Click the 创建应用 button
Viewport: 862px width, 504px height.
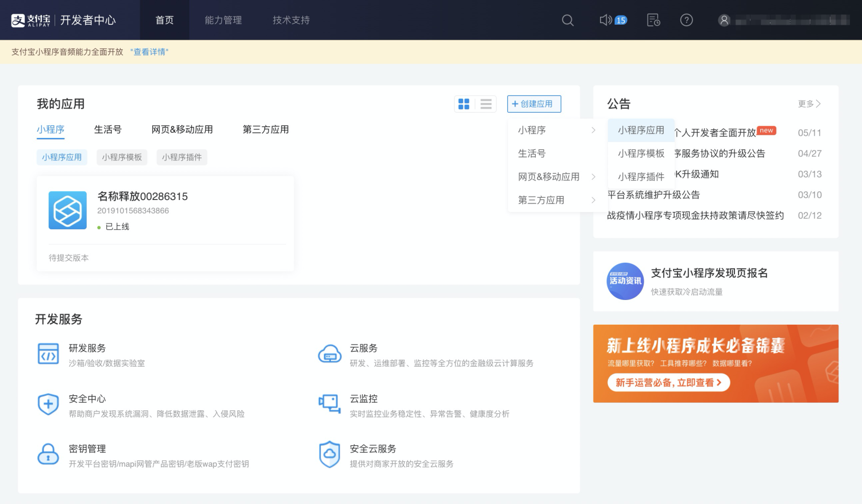coord(534,104)
